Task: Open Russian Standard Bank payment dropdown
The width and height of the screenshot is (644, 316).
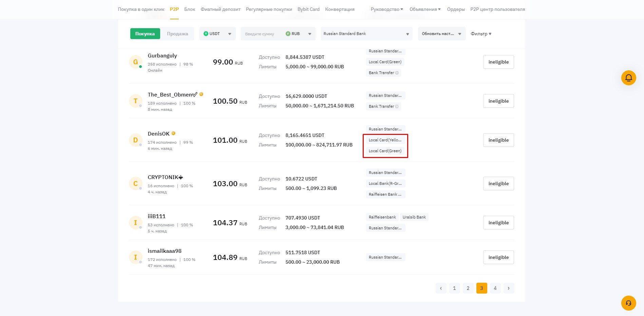Action: [366, 34]
